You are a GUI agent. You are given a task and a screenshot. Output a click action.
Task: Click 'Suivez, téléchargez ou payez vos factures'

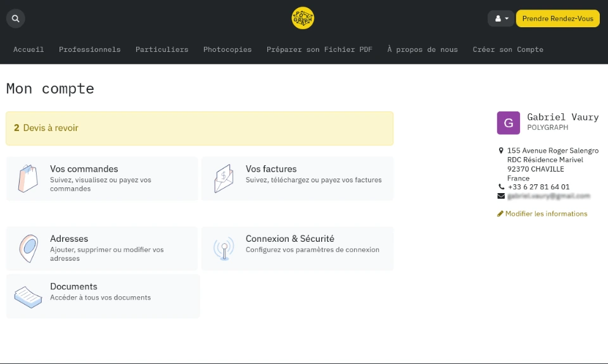tap(313, 180)
